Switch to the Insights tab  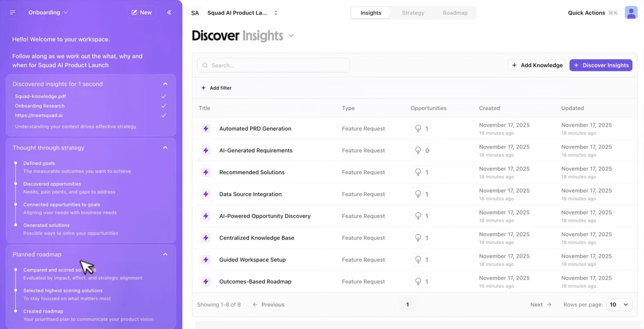[371, 13]
